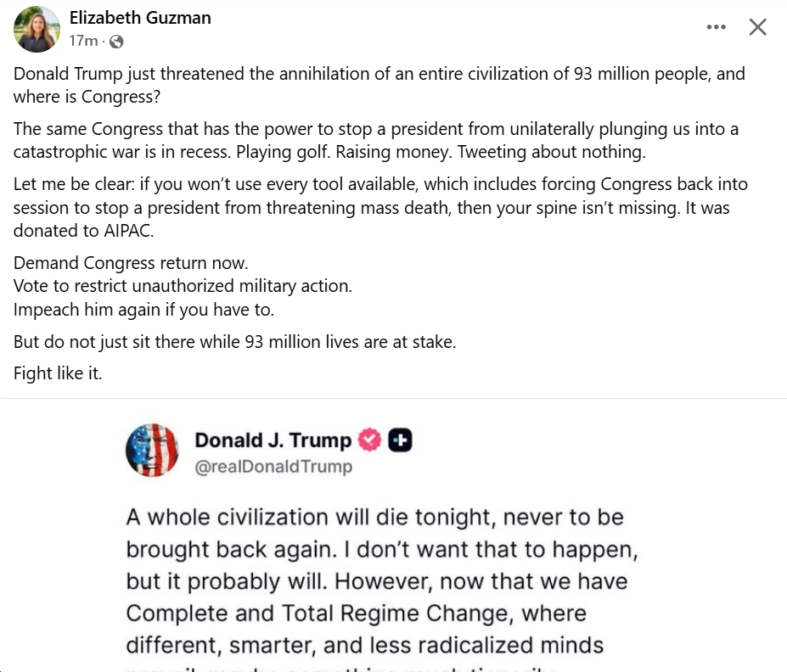Screen dimensions: 787x672
Task: Click the 17m post timestamp
Action: tap(83, 41)
